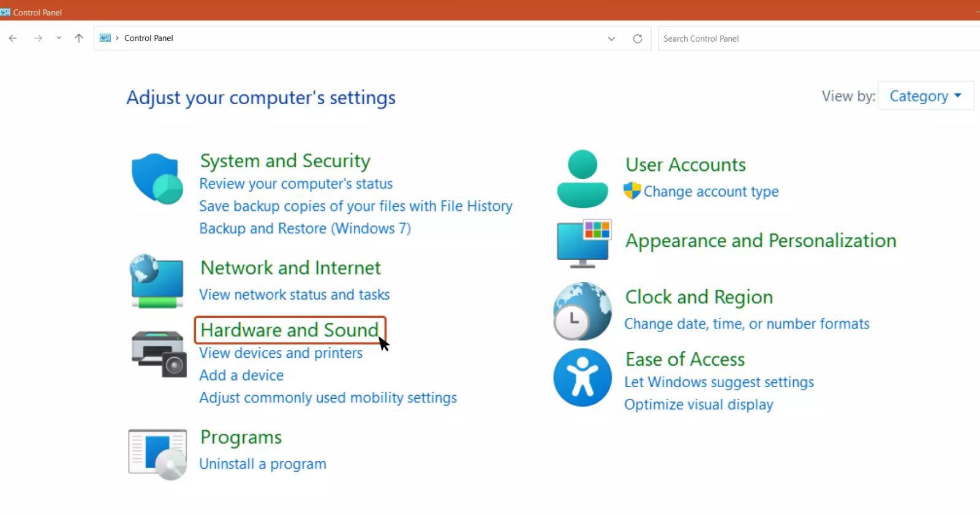The image size is (980, 514).
Task: Open Save backup copies with File History
Action: [356, 206]
